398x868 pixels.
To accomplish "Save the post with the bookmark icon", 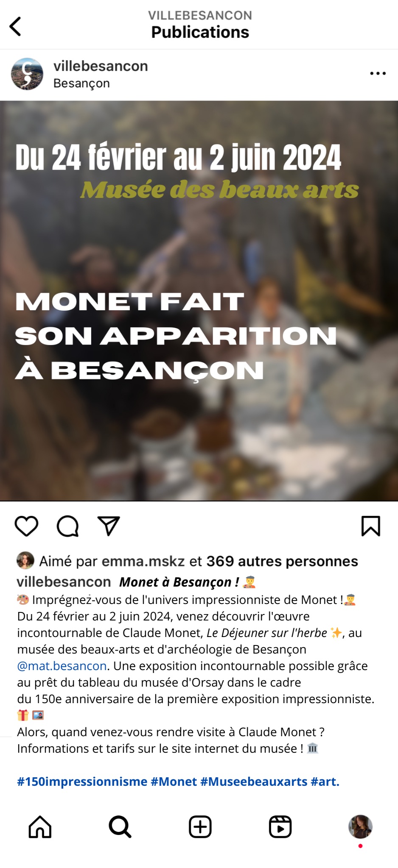I will click(x=371, y=526).
